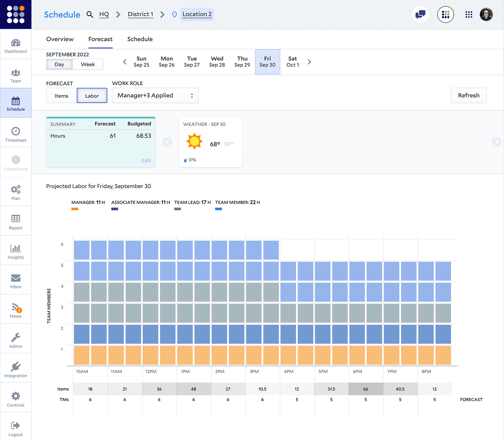The width and height of the screenshot is (504, 441).
Task: Click Budgeted hours value 68.53
Action: pos(143,136)
